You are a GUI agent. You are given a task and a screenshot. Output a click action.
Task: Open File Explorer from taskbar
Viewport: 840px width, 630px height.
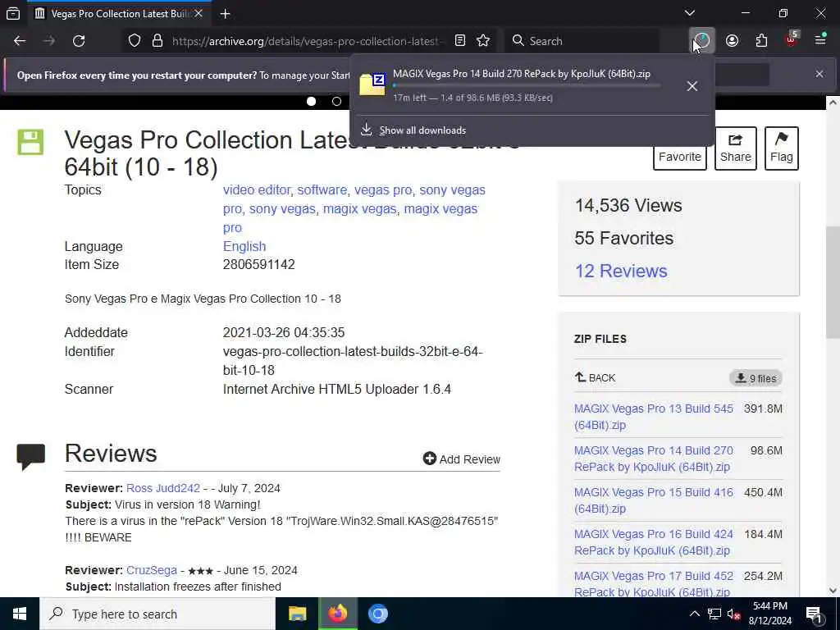(x=297, y=614)
